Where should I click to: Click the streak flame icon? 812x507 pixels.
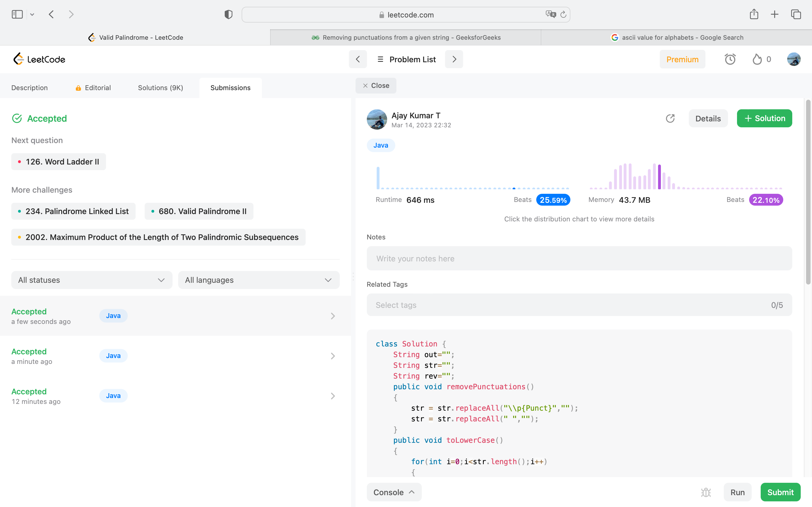pyautogui.click(x=757, y=59)
